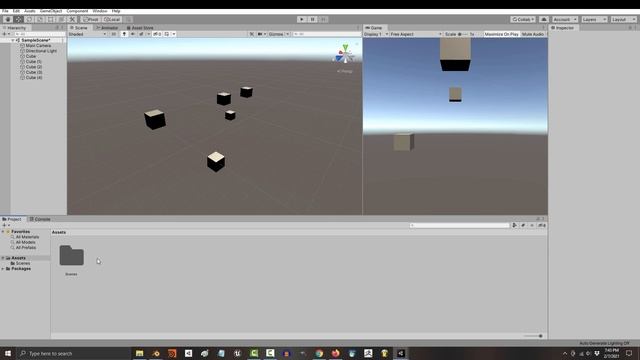
Task: Open the Scene view camera settings
Action: (261, 34)
